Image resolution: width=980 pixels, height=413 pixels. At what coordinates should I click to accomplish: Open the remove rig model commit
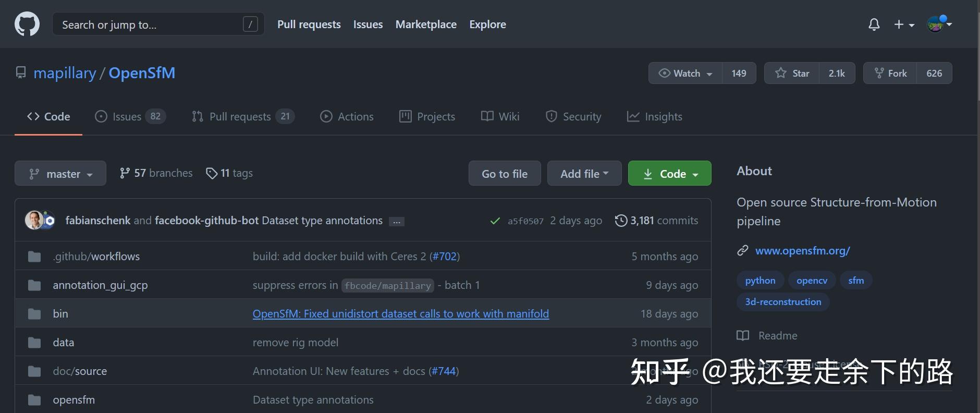(296, 342)
